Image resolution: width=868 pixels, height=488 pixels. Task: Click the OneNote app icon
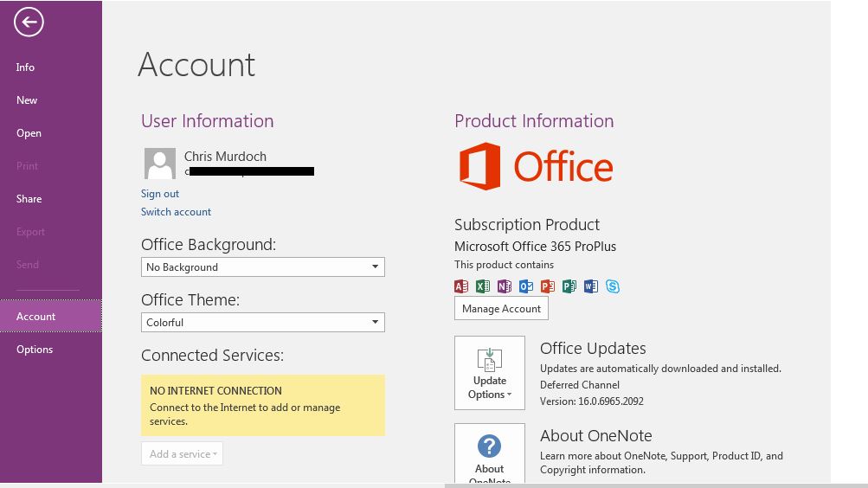[x=505, y=286]
